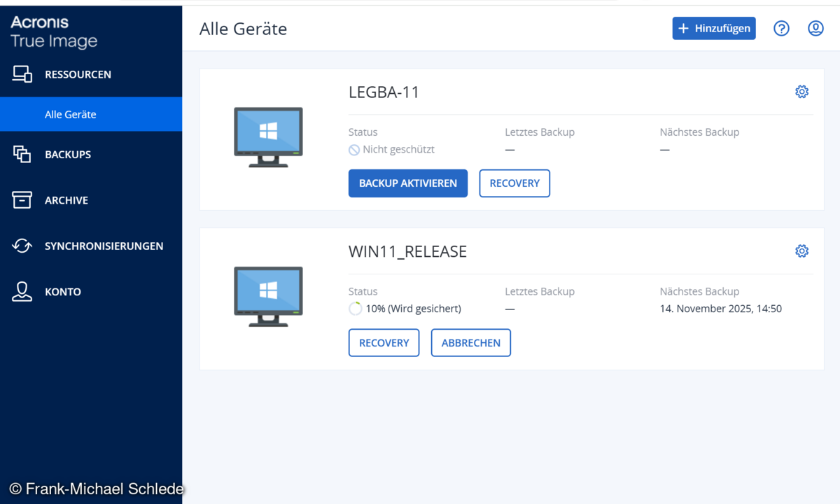This screenshot has width=840, height=504.
Task: Click the Hinzufügen button
Action: [x=714, y=28]
